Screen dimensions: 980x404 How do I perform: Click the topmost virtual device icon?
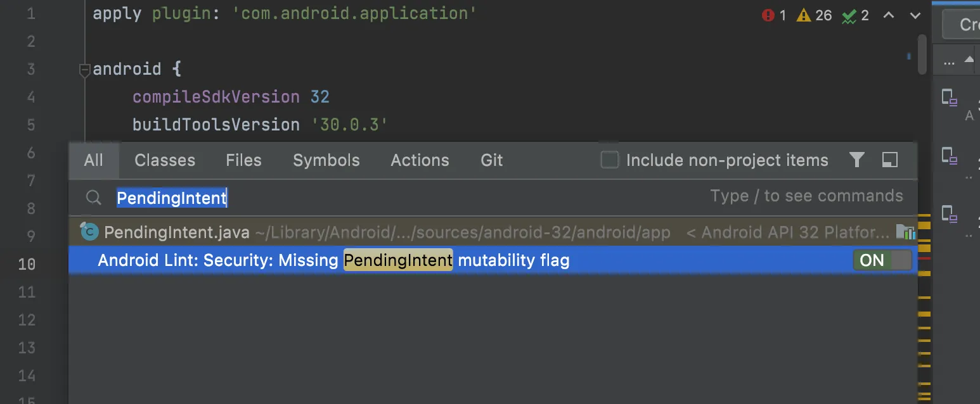(x=948, y=97)
